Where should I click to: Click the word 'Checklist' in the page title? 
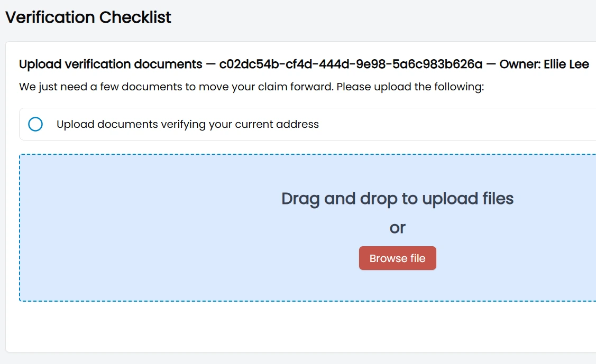[135, 17]
